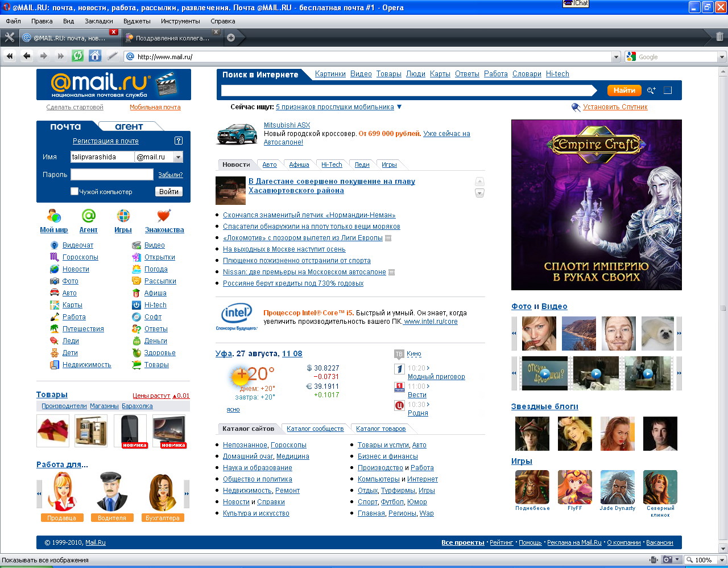728x568 pixels.
Task: Open the Знакомства heart icon
Action: pyautogui.click(x=164, y=216)
